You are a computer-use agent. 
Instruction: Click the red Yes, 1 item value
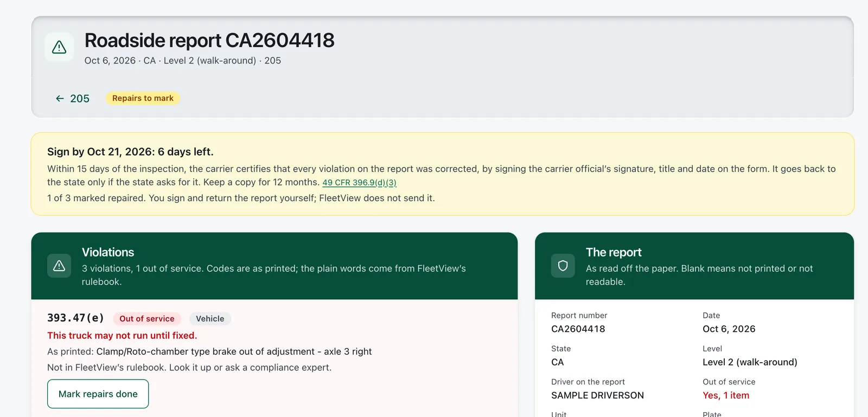[726, 395]
